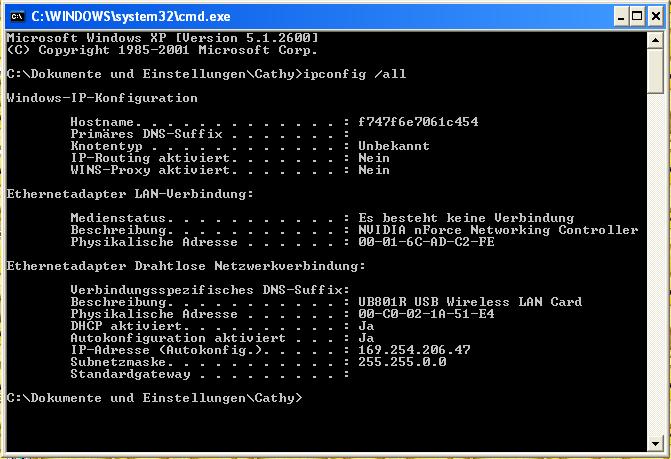Viewport: 671px width, 459px height.
Task: Click the UB801R USB Wireless LAN Card text
Action: [470, 302]
